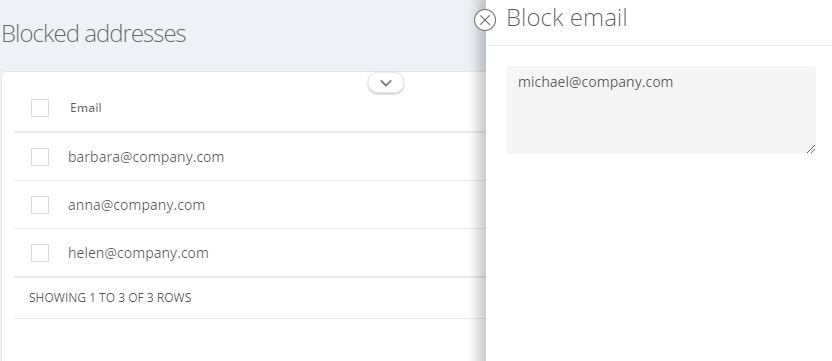Place cursor after michael@company.com in the textarea
Viewport: 832px width, 361px height.
tap(675, 82)
